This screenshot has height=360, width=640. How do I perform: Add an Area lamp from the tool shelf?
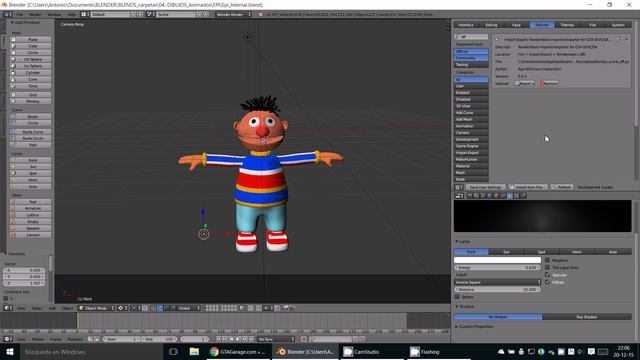click(31, 187)
